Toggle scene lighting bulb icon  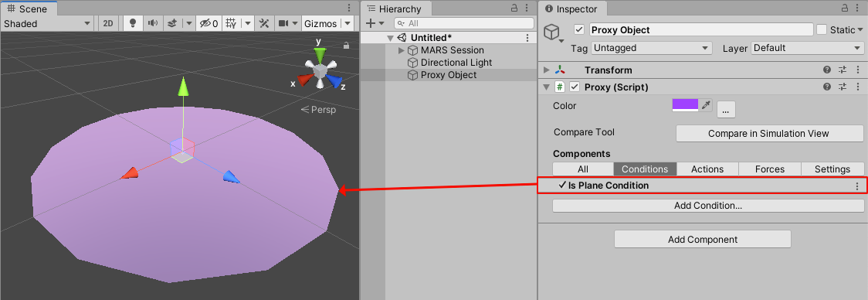(x=133, y=23)
